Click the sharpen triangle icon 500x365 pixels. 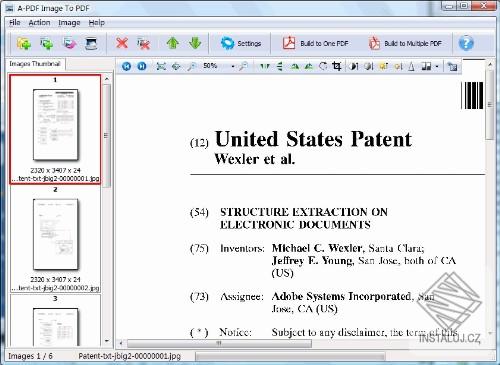(x=411, y=66)
